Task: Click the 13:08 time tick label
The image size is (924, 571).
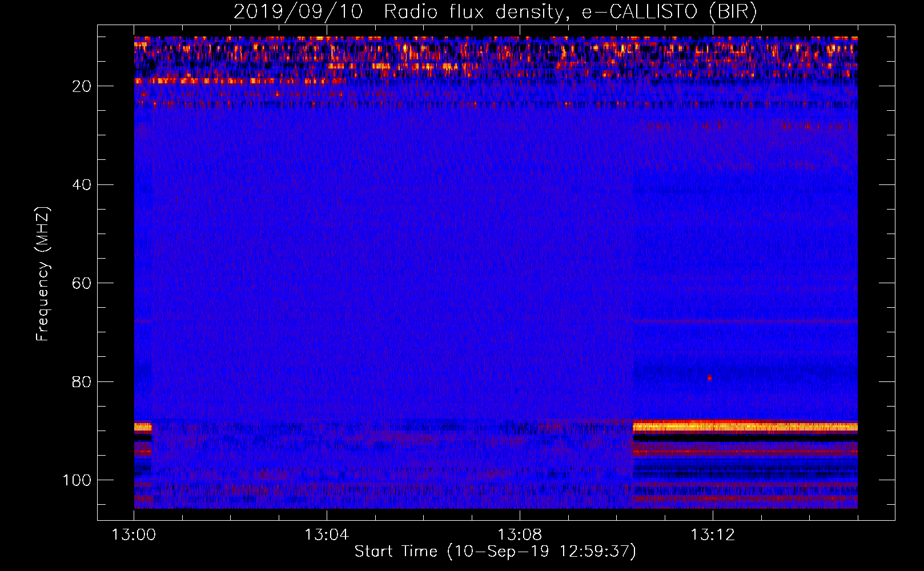Action: pos(520,535)
